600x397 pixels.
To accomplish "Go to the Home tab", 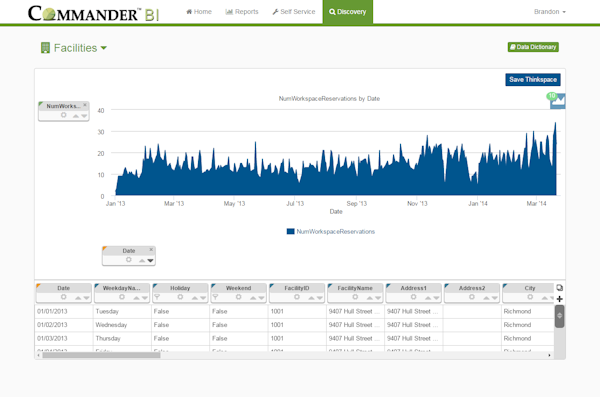I will pos(199,12).
